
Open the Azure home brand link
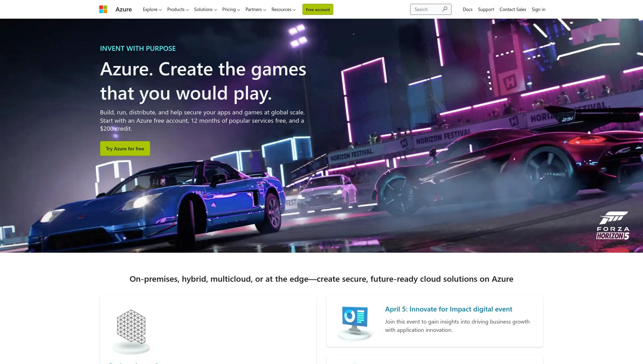[x=124, y=9]
